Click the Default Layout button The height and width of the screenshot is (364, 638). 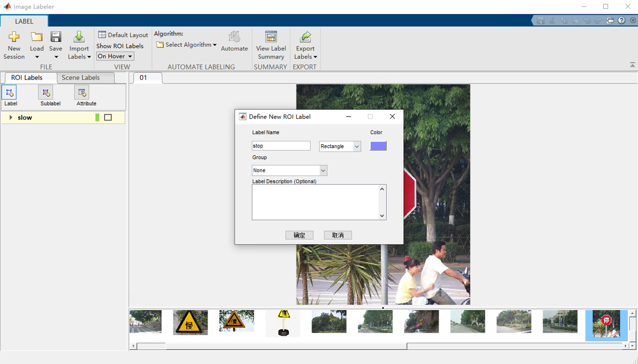[x=123, y=35]
